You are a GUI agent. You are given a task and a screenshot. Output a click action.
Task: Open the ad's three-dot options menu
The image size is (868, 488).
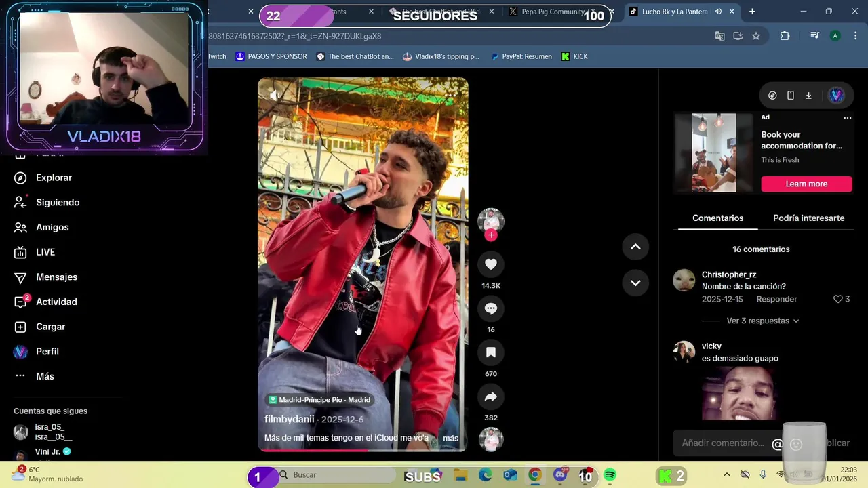click(x=847, y=118)
